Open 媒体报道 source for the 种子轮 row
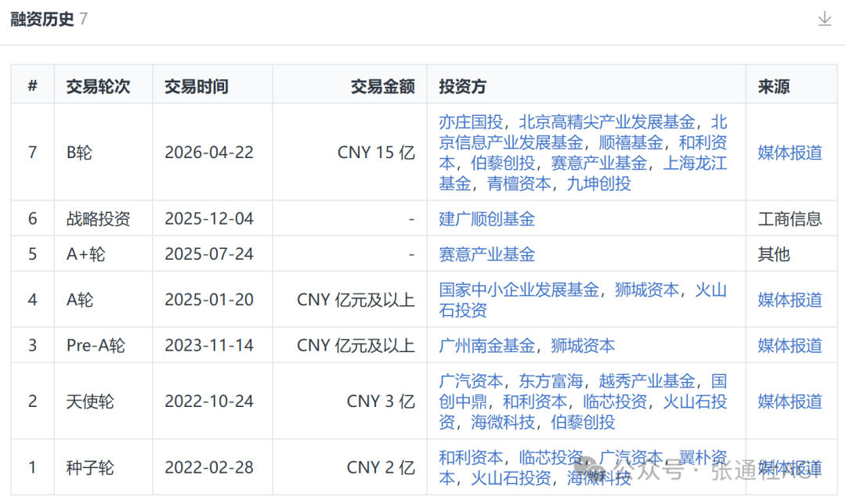Screen dimensions: 846x504 click(x=790, y=468)
